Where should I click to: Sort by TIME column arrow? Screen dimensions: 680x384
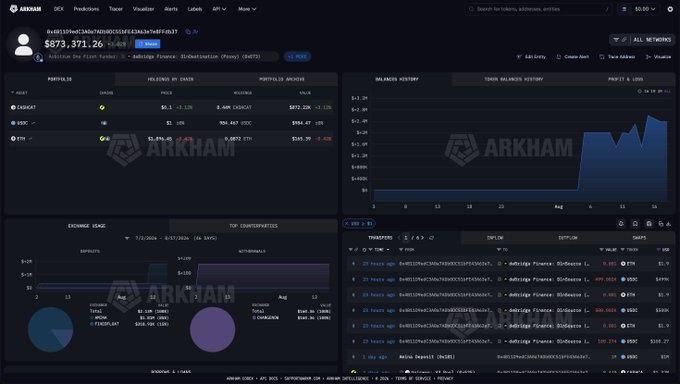388,249
